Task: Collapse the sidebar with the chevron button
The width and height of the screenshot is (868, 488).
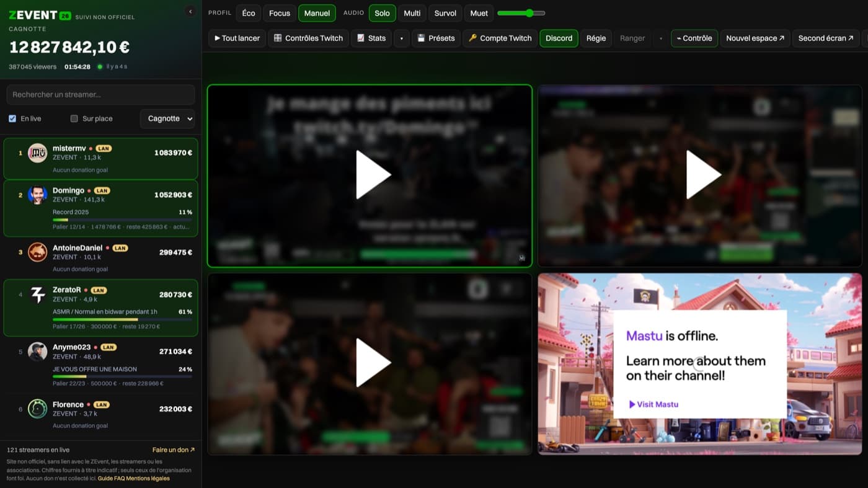Action: coord(190,11)
